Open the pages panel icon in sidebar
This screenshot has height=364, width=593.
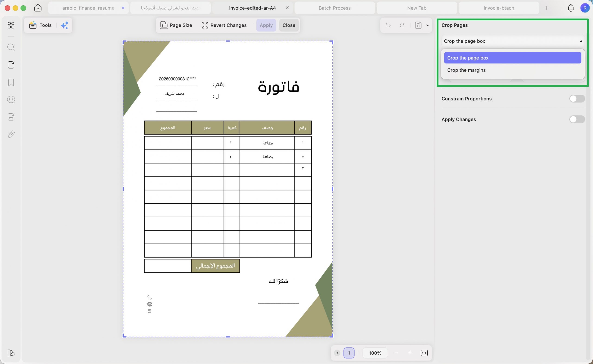pos(11,65)
